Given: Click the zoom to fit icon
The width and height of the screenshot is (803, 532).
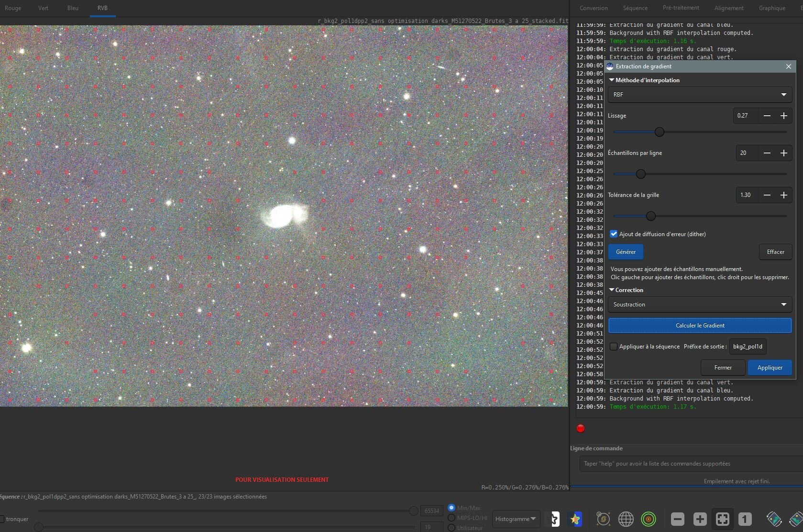Looking at the screenshot, I should tap(722, 519).
